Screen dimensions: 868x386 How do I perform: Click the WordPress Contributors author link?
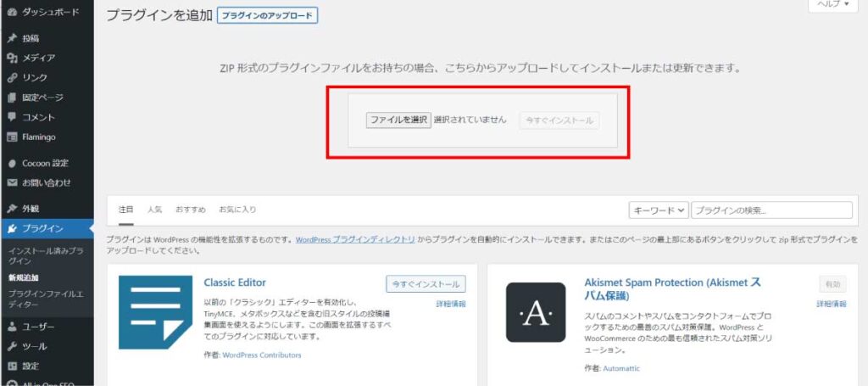point(262,355)
